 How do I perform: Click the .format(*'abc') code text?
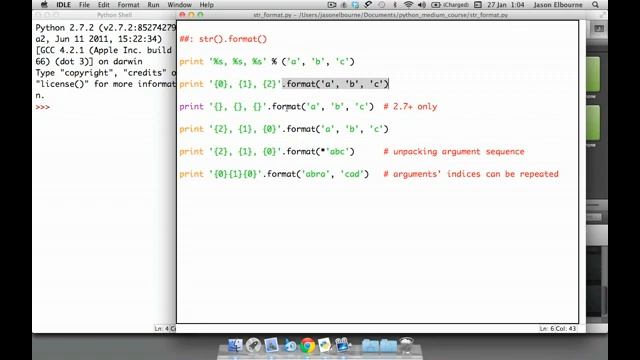318,151
